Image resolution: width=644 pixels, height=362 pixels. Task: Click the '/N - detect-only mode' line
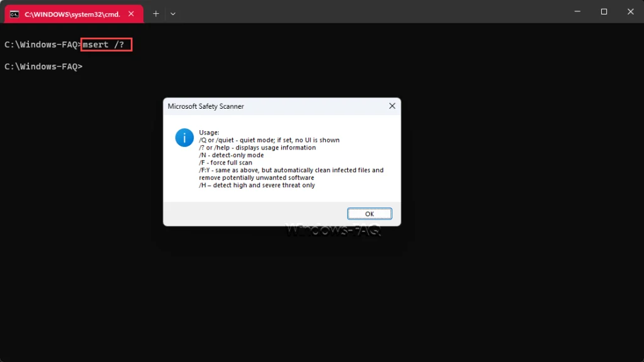[x=231, y=155]
